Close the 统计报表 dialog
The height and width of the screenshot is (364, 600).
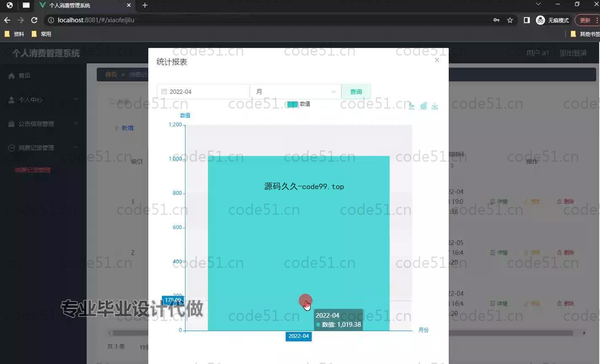pyautogui.click(x=437, y=60)
